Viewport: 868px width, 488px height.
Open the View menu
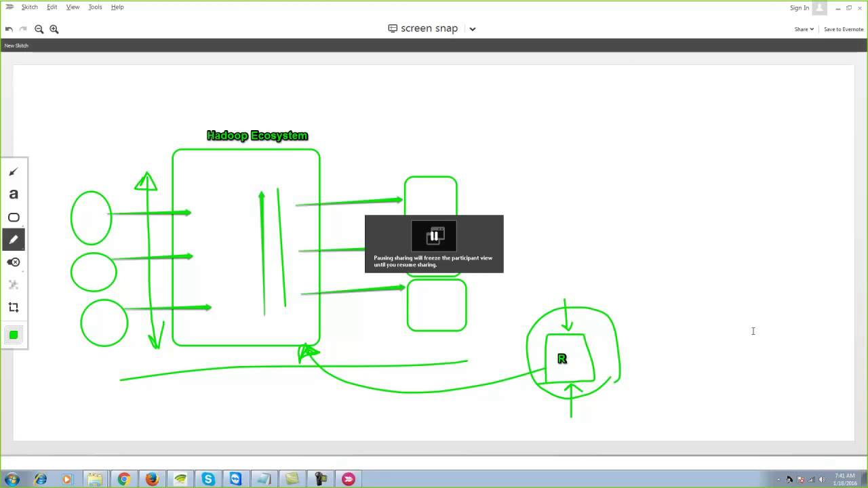click(x=73, y=7)
